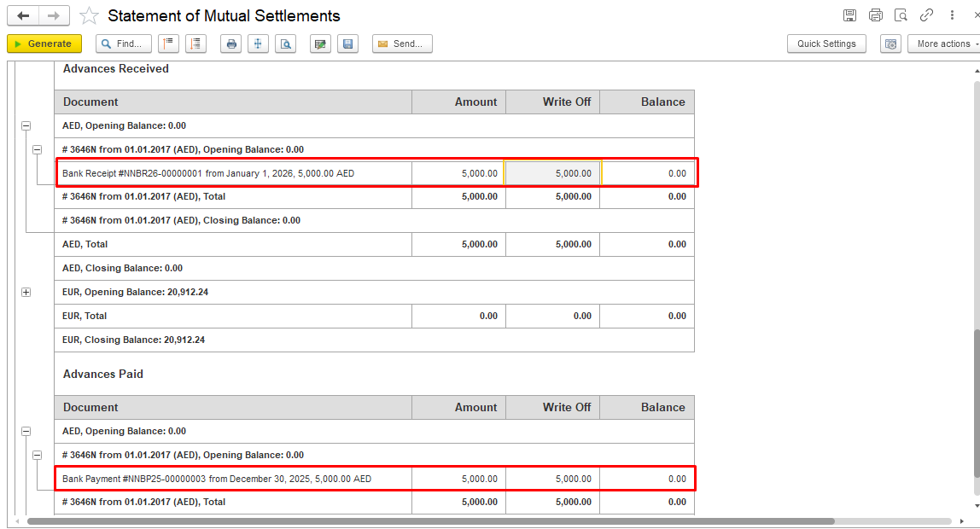
Task: Click the title bar printer icon
Action: coord(876,15)
